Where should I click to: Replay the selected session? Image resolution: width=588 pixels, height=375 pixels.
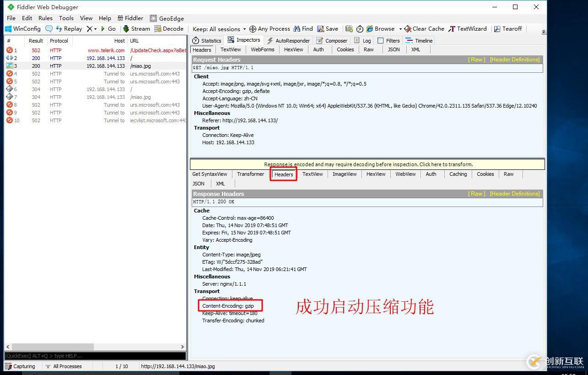click(x=69, y=29)
